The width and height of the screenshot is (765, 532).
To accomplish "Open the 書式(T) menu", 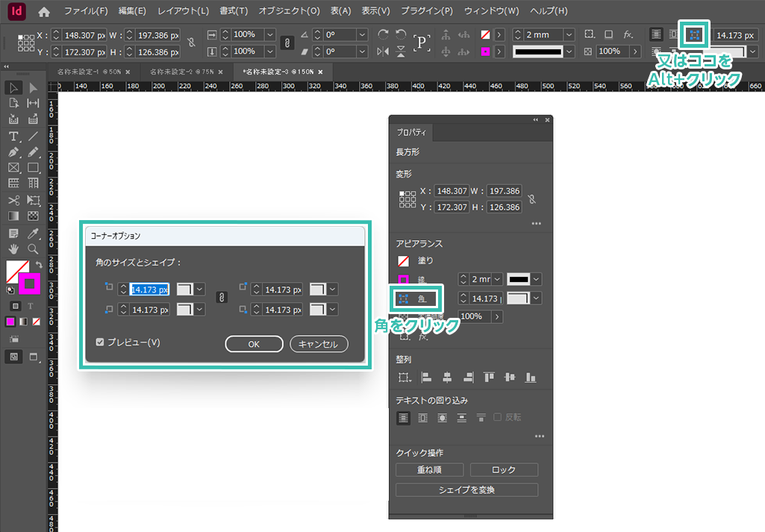I will [234, 10].
